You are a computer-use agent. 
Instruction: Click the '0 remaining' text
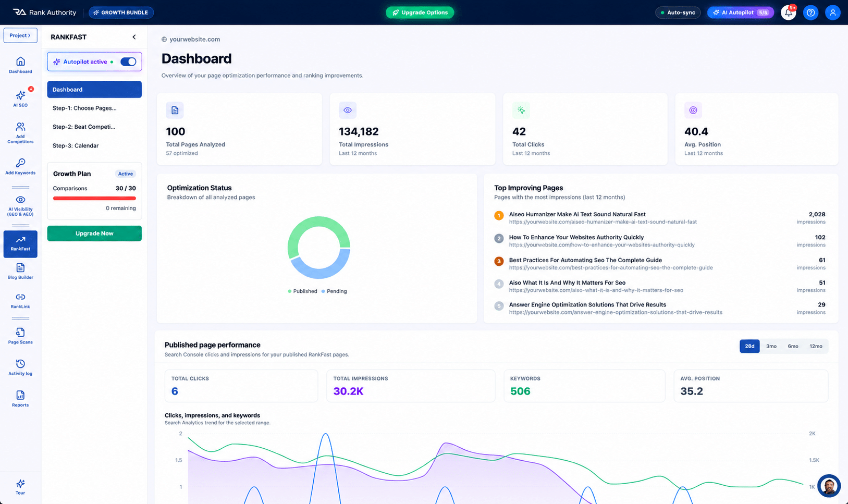[121, 208]
